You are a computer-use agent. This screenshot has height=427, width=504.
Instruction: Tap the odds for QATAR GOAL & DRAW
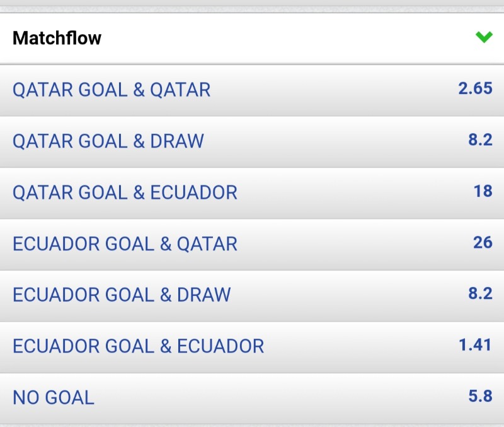click(x=480, y=140)
